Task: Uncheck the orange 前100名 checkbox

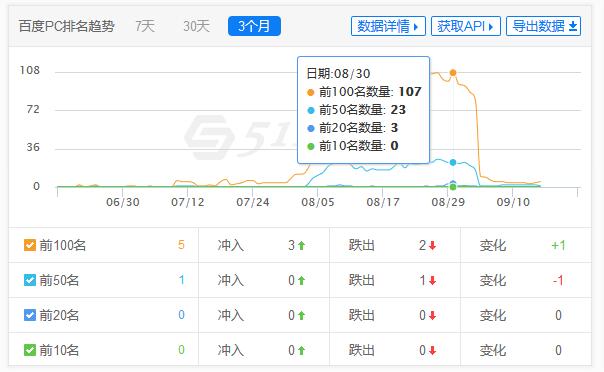Action: click(30, 245)
